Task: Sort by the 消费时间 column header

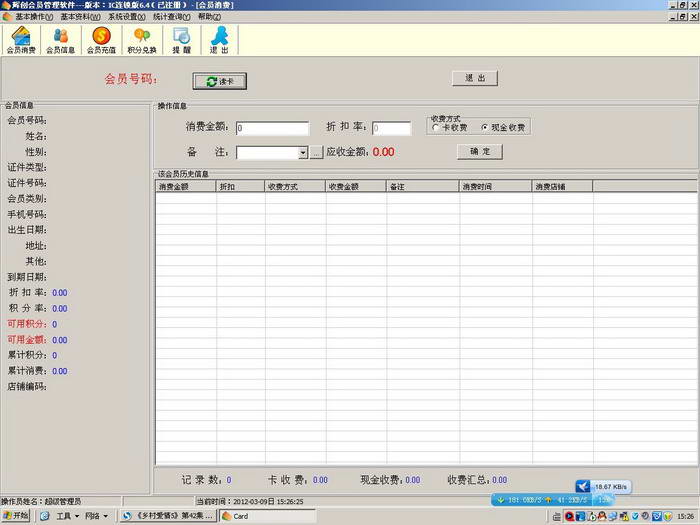Action: coord(496,186)
